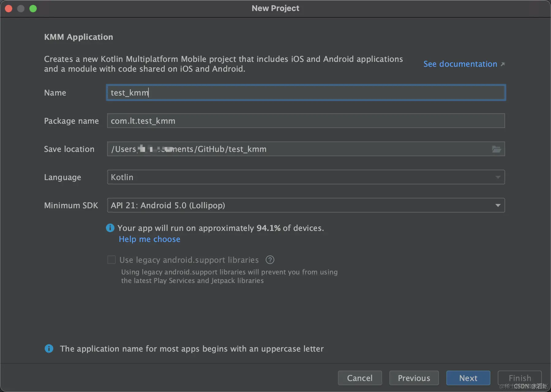551x392 pixels.
Task: Click the folder browse icon in Save location
Action: (496, 149)
